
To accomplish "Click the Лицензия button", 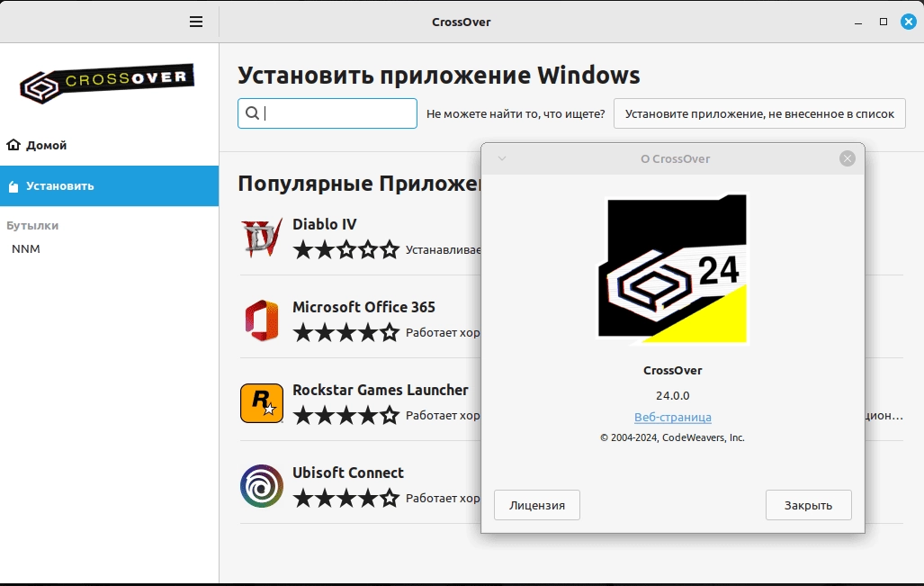I will (537, 505).
